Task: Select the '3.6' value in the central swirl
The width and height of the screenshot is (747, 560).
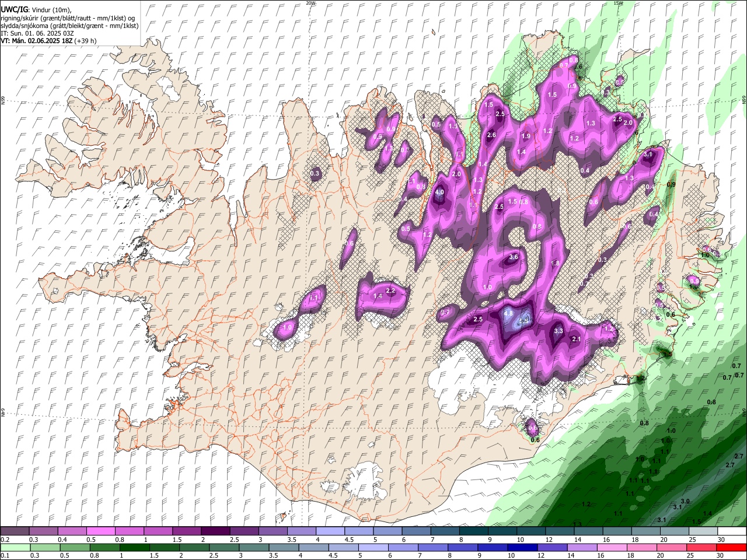Action: tap(514, 257)
